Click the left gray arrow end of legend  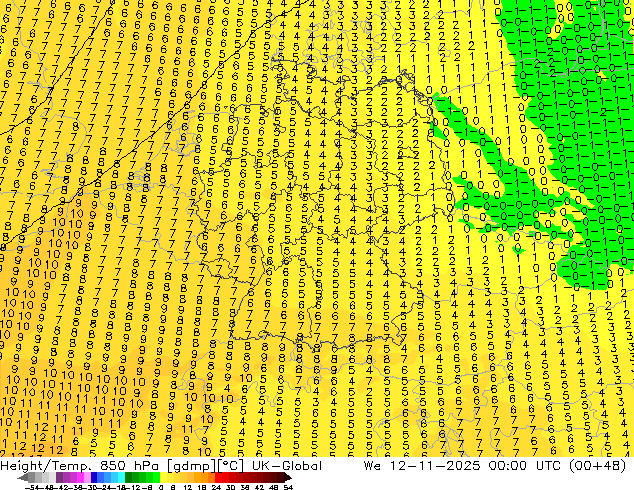[x=23, y=478]
